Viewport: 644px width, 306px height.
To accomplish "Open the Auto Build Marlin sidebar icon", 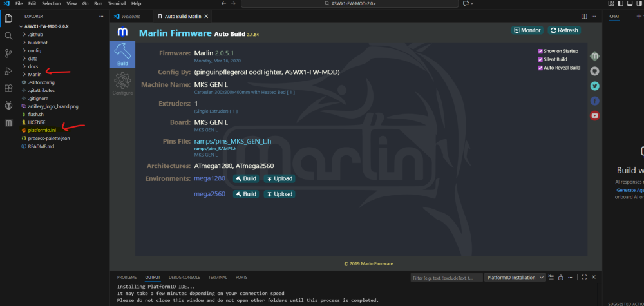I will click(8, 123).
